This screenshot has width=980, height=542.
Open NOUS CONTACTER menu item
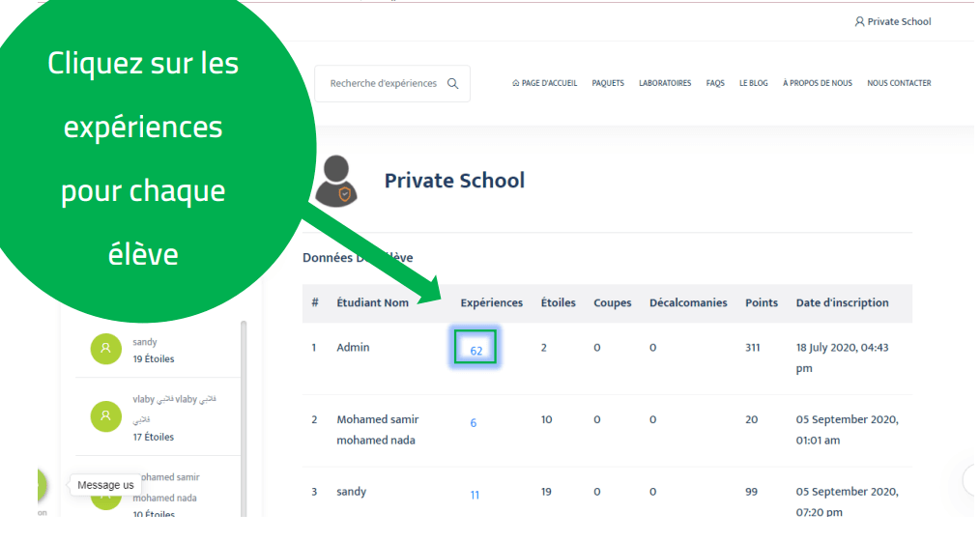coord(899,84)
